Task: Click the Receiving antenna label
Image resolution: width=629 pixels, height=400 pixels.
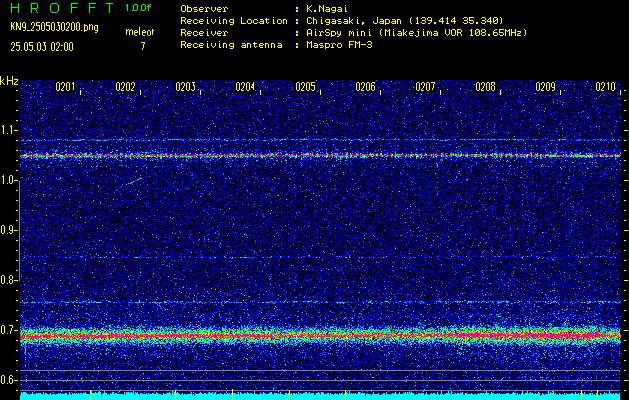Action: point(231,45)
